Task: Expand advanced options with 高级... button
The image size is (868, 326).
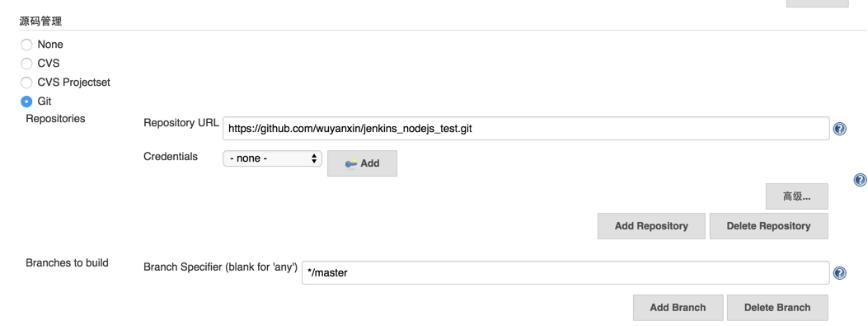Action: (x=796, y=196)
